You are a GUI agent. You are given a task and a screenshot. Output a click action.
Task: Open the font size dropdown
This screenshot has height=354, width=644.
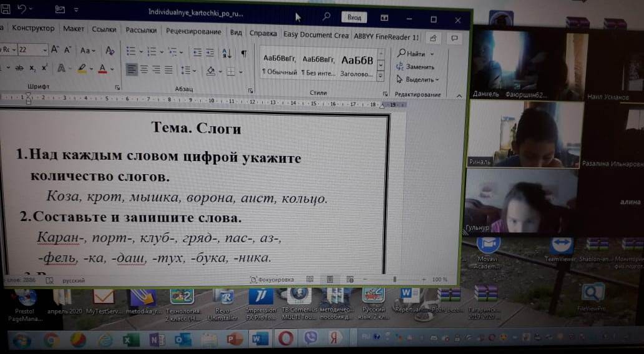point(45,50)
